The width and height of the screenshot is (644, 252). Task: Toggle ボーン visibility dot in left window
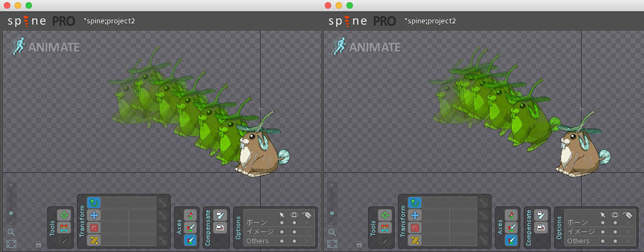(x=294, y=223)
